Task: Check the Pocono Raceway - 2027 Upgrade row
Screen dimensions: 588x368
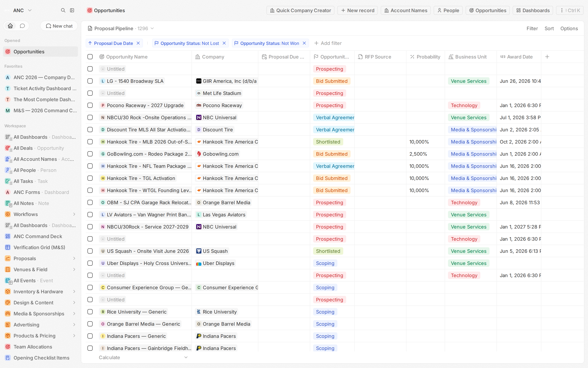Action: 90,105
